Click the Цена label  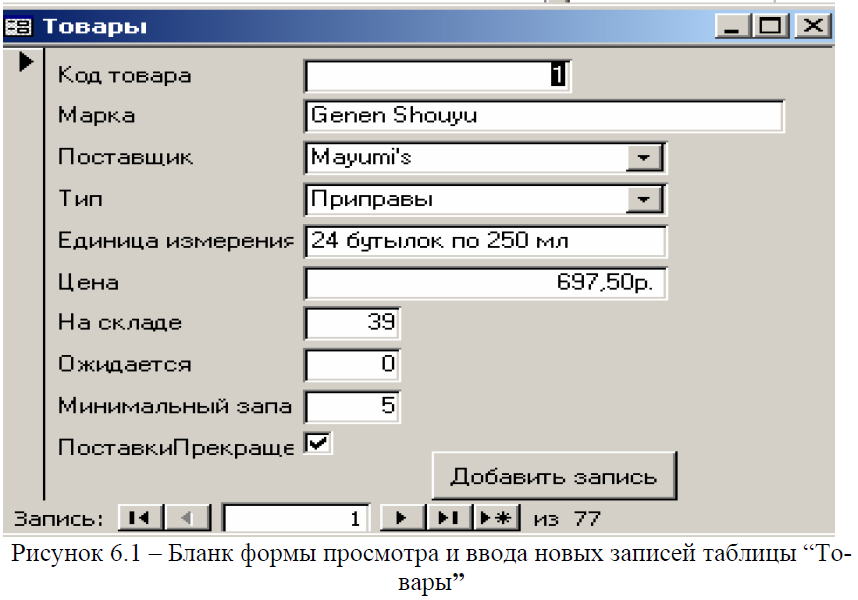pos(88,283)
